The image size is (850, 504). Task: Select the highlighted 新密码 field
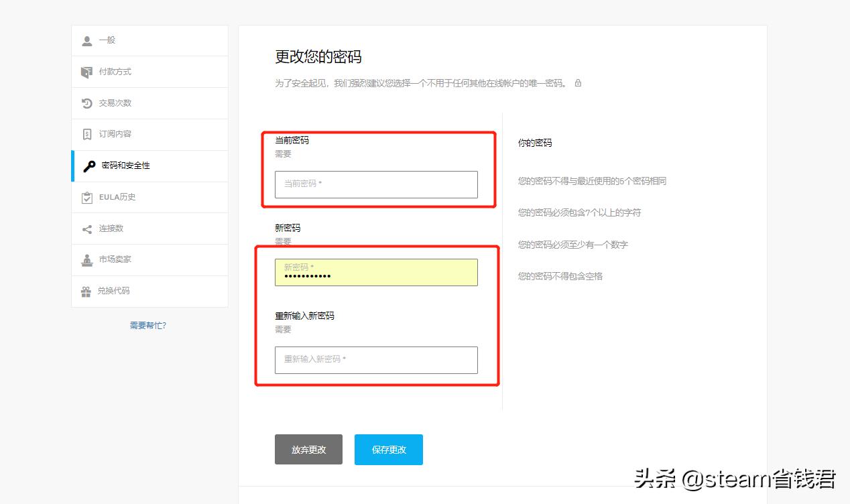pyautogui.click(x=376, y=271)
